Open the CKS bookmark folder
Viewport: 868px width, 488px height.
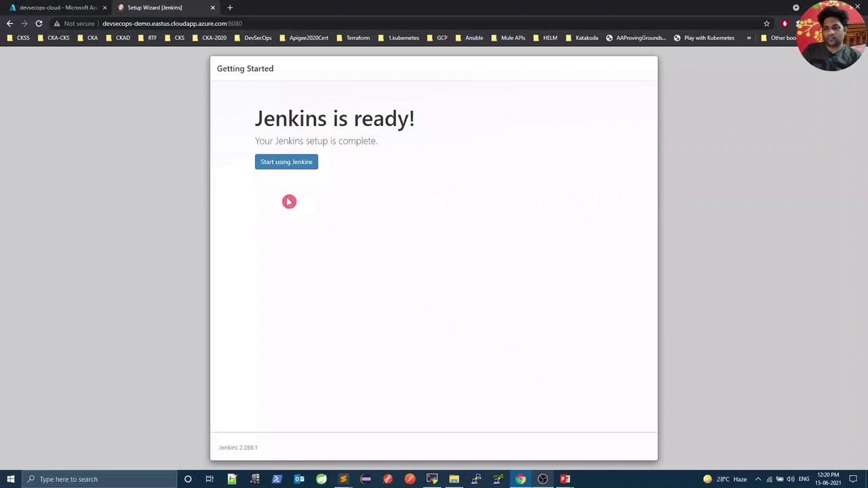[x=174, y=38]
